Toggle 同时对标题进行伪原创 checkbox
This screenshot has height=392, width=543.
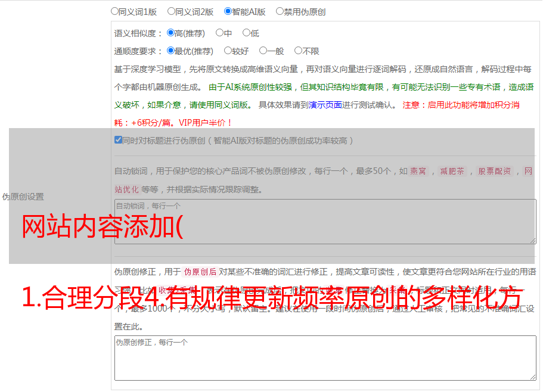click(x=118, y=140)
